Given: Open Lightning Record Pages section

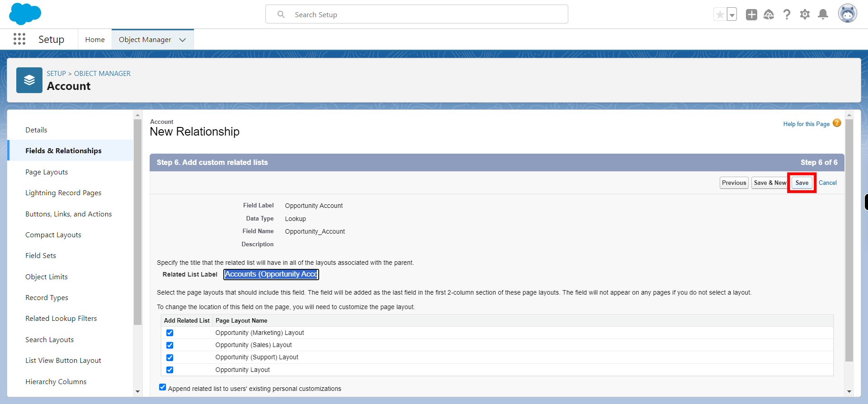Looking at the screenshot, I should click(x=63, y=193).
